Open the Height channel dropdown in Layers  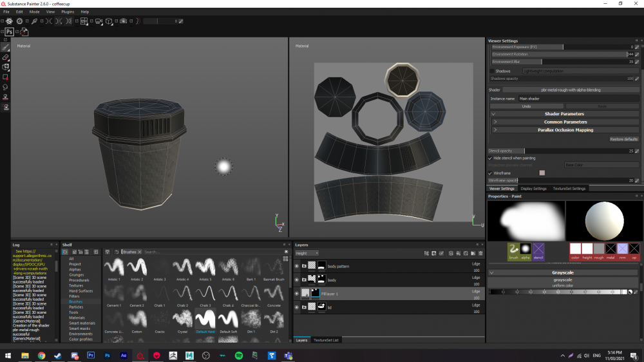tap(306, 253)
